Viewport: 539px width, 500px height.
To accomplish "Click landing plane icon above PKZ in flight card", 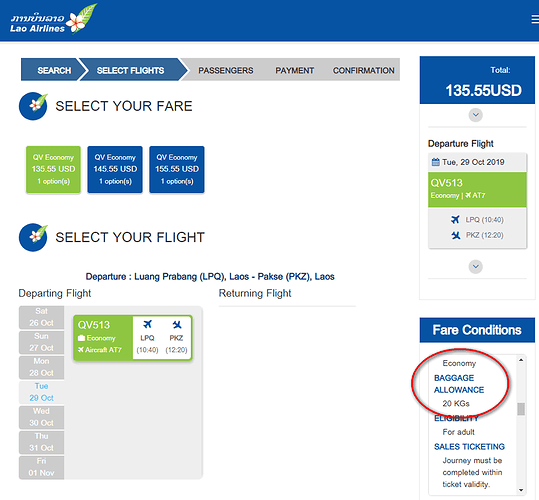I will point(177,324).
